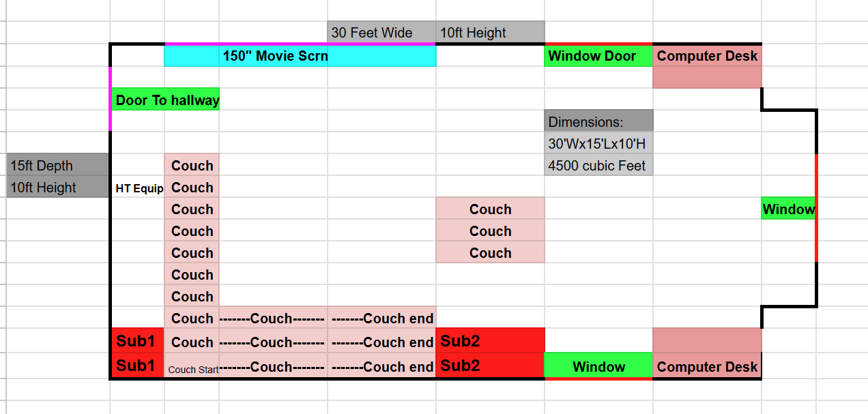Screen dimensions: 868x414
Task: Click the Couch Start cell
Action: point(192,369)
